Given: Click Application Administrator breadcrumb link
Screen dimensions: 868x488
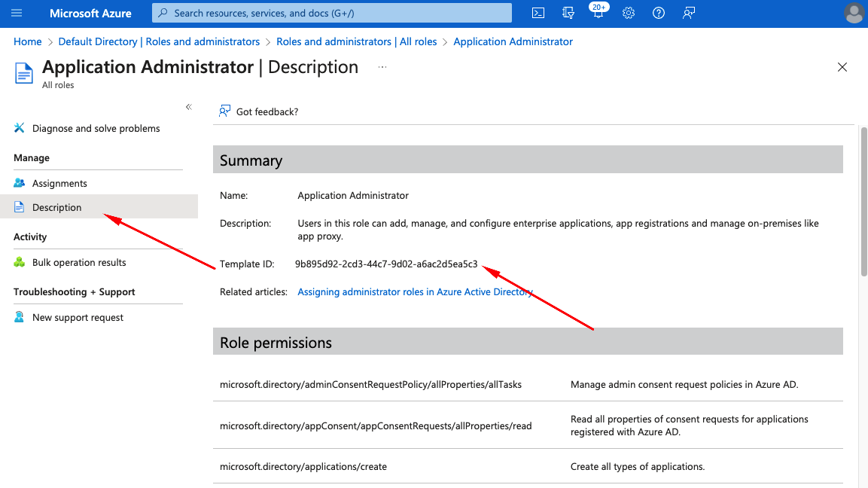Looking at the screenshot, I should pos(513,41).
